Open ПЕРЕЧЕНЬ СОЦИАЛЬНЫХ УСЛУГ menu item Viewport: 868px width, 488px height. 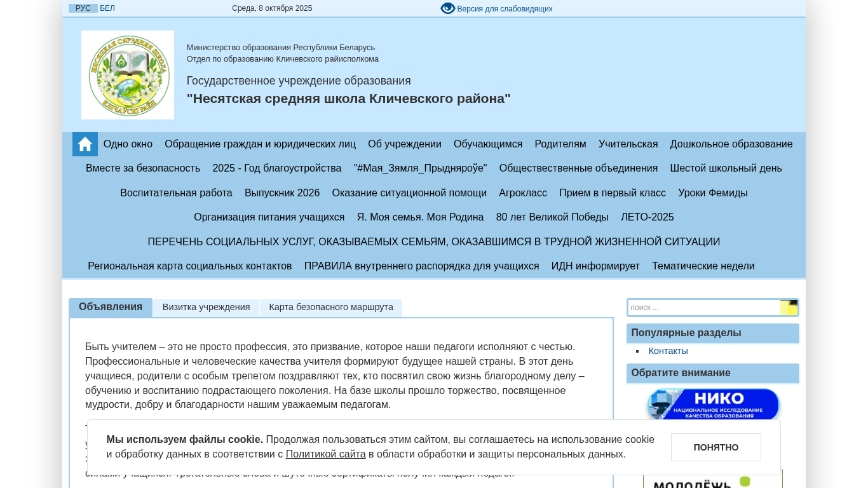pyautogui.click(x=434, y=242)
